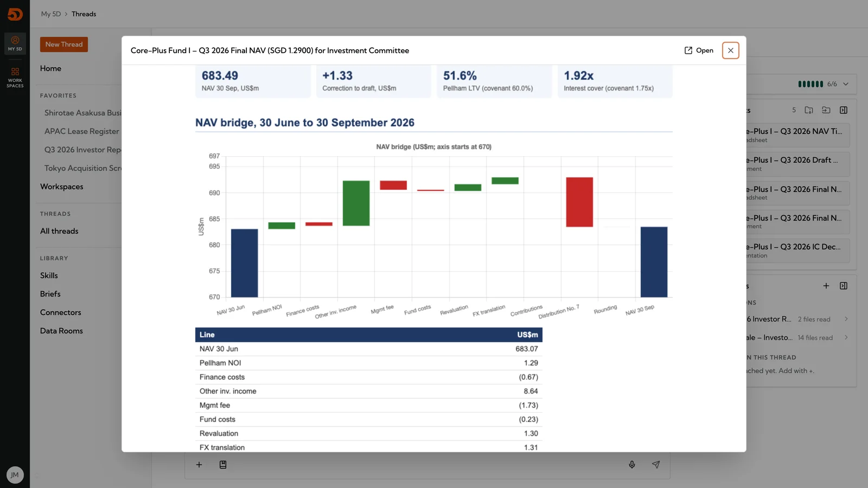This screenshot has height=488, width=868.
Task: Click the plus attach icon in composer
Action: click(199, 465)
